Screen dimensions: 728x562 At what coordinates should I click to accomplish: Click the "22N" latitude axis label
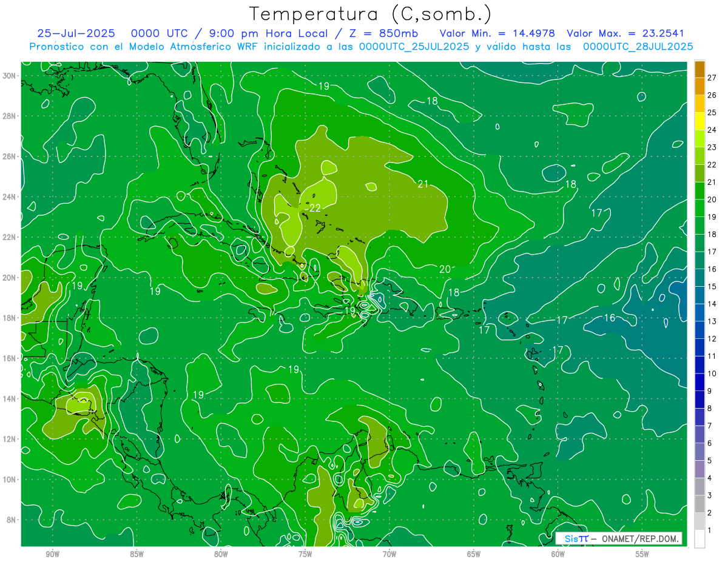(10, 237)
